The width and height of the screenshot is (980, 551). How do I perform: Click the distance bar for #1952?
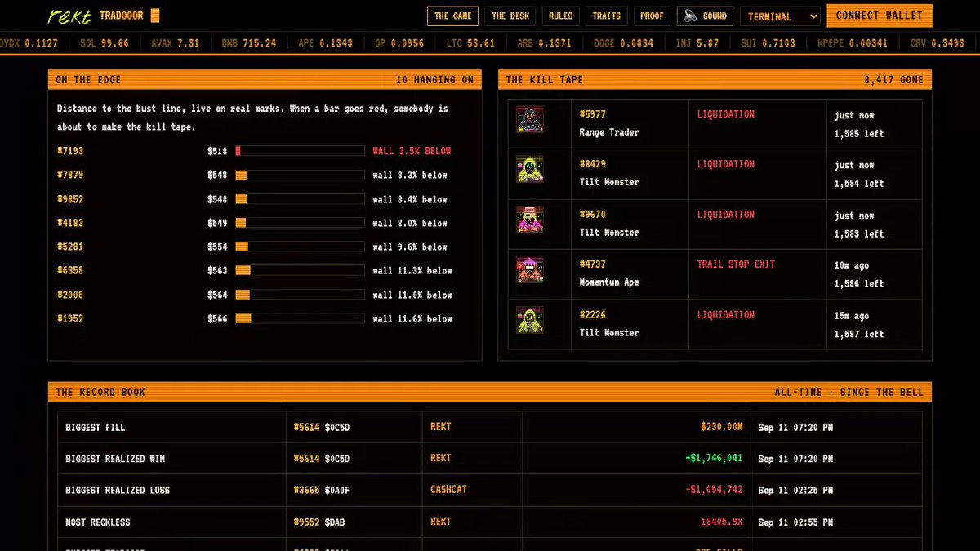[300, 318]
